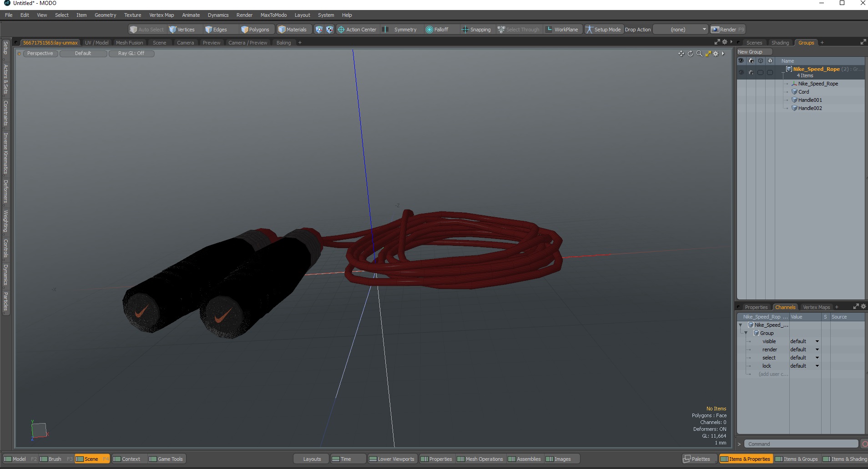This screenshot has width=868, height=469.
Task: Click the Channels panel expand arrows icon
Action: point(856,307)
